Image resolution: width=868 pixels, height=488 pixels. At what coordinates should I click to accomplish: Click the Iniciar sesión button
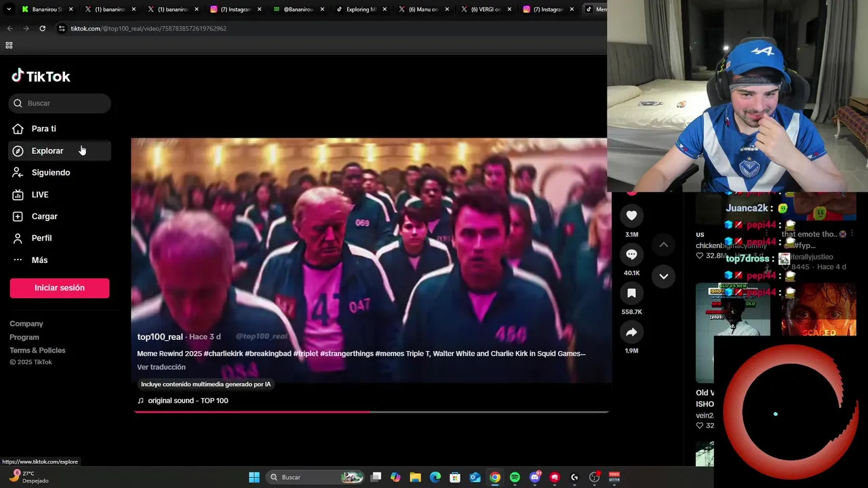coord(60,288)
